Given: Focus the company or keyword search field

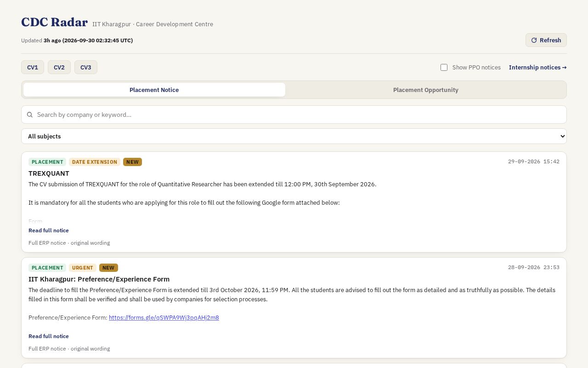Looking at the screenshot, I should pyautogui.click(x=294, y=115).
